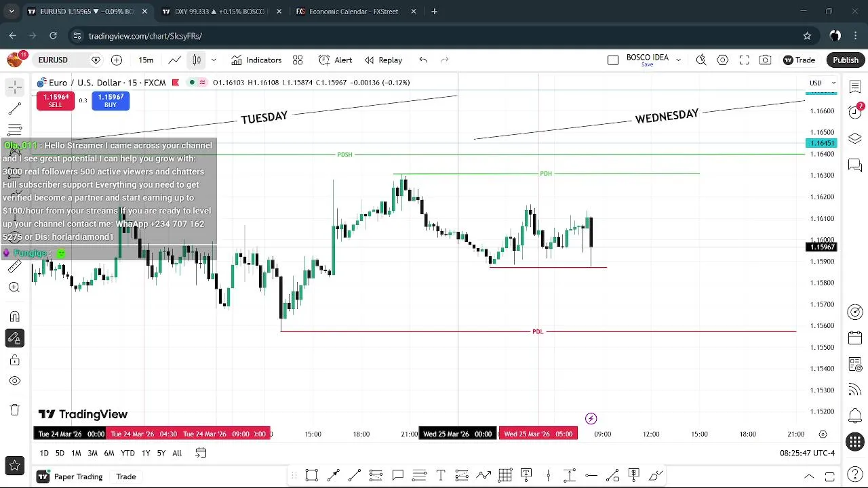Viewport: 868px width, 488px height.
Task: Select the rectangle tool in favorites bar
Action: (x=311, y=475)
